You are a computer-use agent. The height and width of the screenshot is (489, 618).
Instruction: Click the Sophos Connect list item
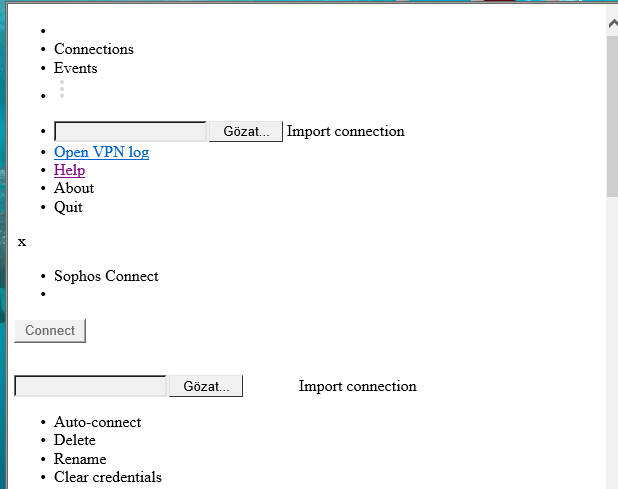(106, 276)
